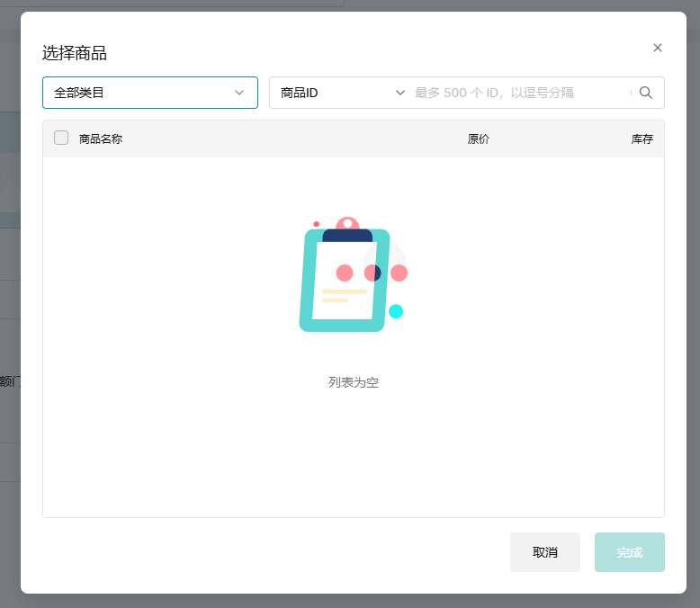Image resolution: width=700 pixels, height=608 pixels.
Task: Click the 选择商品 dialog title
Action: [75, 53]
